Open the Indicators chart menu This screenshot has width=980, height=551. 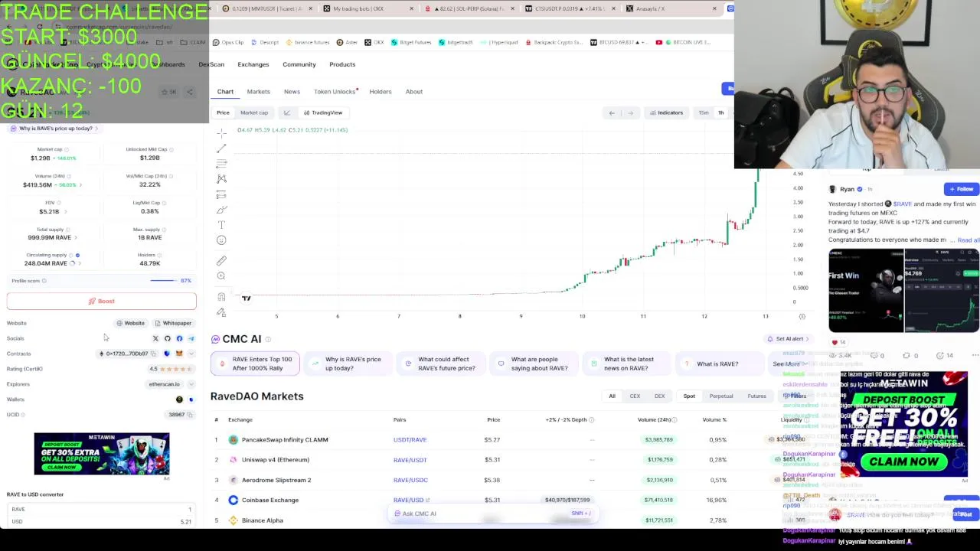666,112
